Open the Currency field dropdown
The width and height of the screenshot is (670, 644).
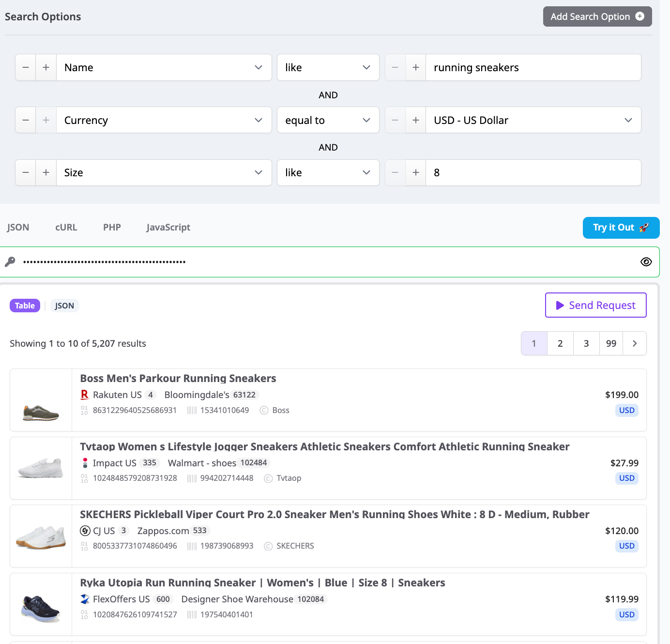coord(164,120)
